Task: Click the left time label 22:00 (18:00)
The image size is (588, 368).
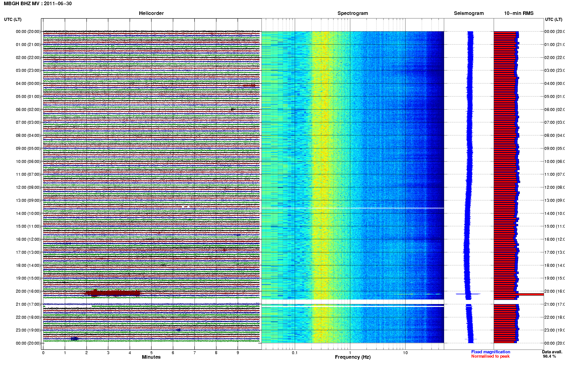Action: pos(28,317)
